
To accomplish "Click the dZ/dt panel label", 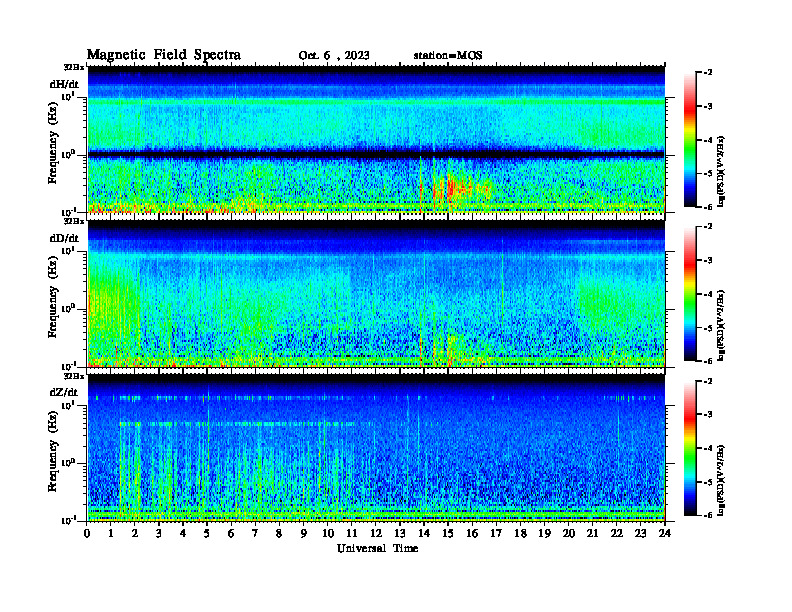I will click(64, 392).
